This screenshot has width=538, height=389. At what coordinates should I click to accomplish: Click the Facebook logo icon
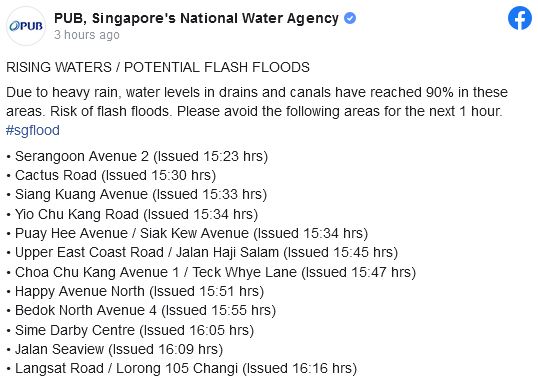tap(519, 18)
